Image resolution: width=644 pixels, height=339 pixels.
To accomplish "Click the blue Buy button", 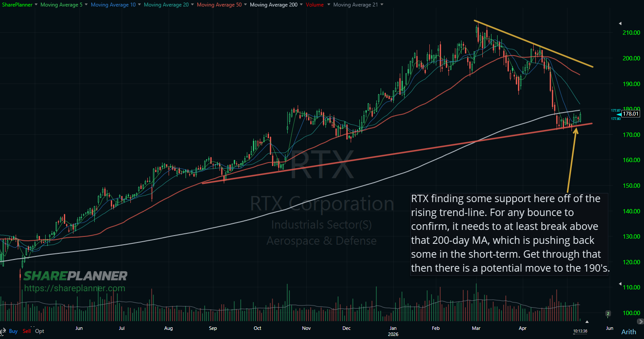I will 13,331.
